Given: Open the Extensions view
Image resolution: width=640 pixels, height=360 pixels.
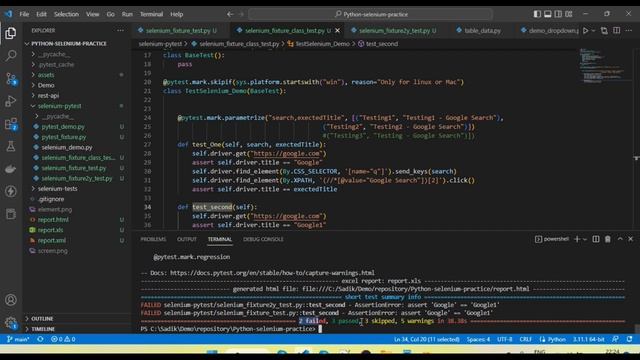Looking at the screenshot, I should click(11, 124).
